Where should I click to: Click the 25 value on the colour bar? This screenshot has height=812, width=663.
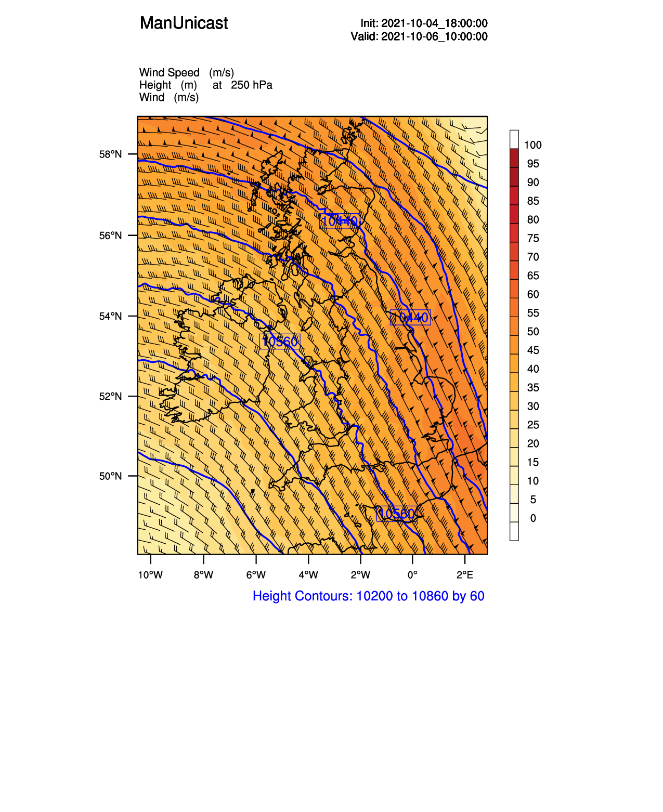533,425
